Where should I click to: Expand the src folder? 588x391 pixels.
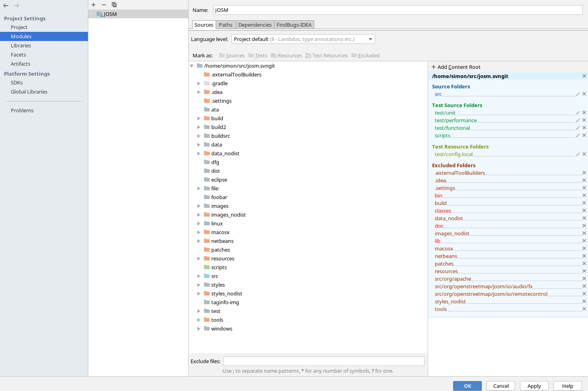pos(199,276)
